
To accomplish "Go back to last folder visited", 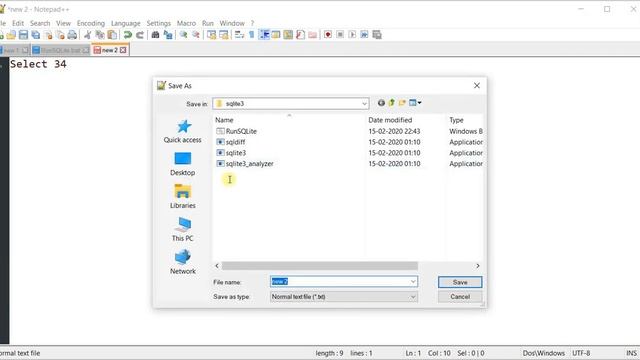I will 381,103.
